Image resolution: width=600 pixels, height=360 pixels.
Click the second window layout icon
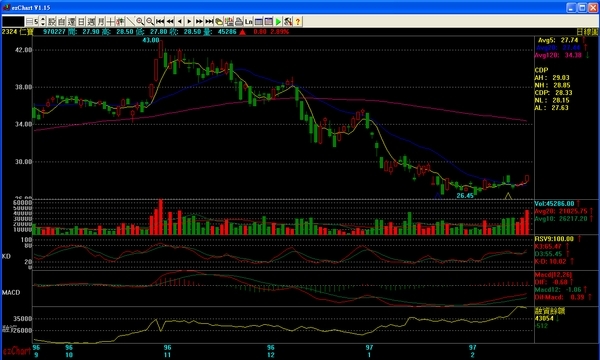coord(268,21)
